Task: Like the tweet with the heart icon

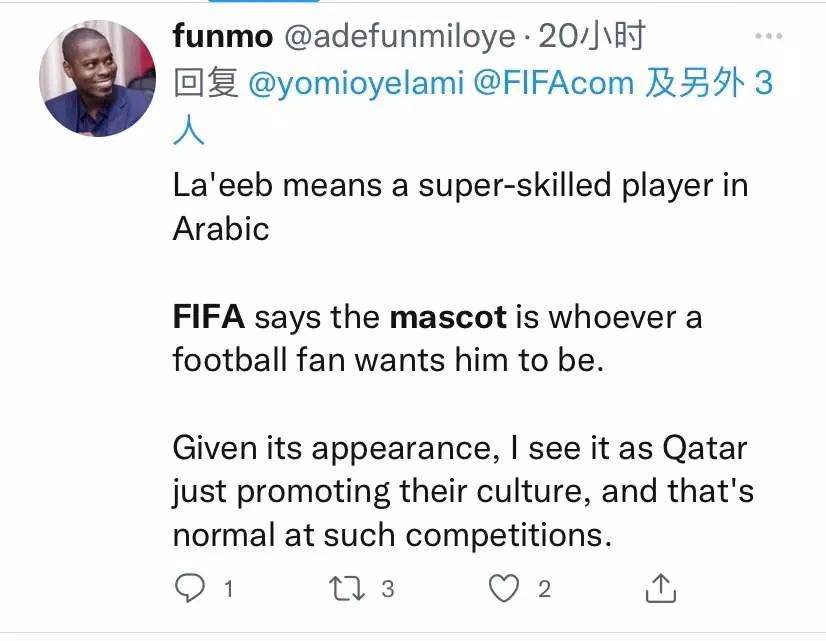Action: [x=504, y=588]
